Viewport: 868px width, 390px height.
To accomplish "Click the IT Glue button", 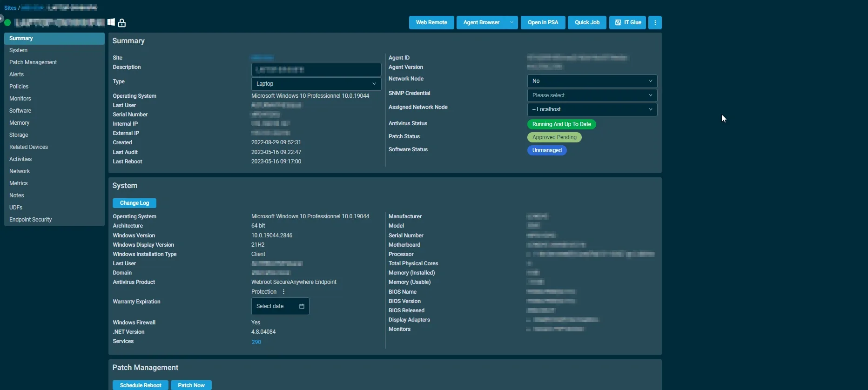I will click(627, 22).
